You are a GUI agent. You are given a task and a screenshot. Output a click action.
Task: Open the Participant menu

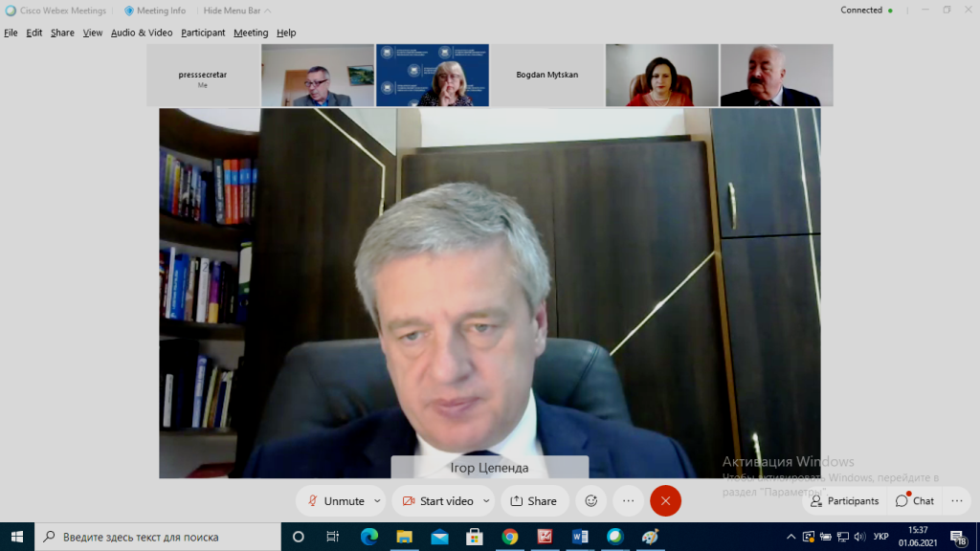(203, 33)
